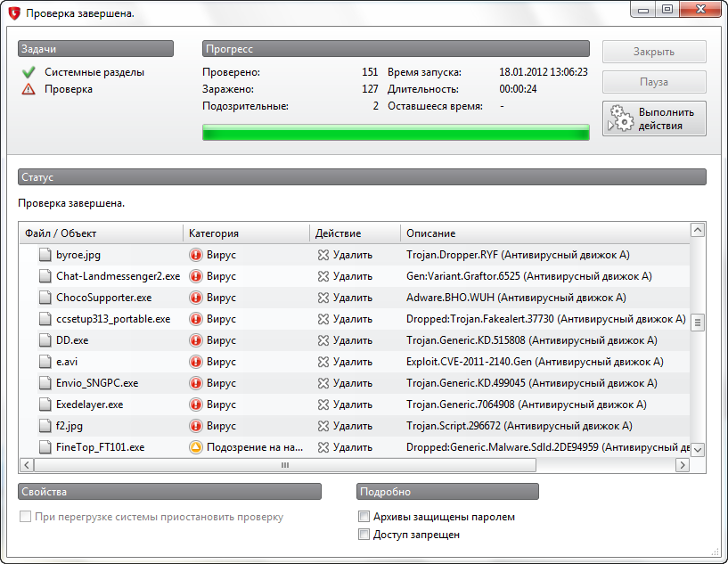
Task: Select the Adware.BHO.WUH description cell
Action: (x=516, y=297)
